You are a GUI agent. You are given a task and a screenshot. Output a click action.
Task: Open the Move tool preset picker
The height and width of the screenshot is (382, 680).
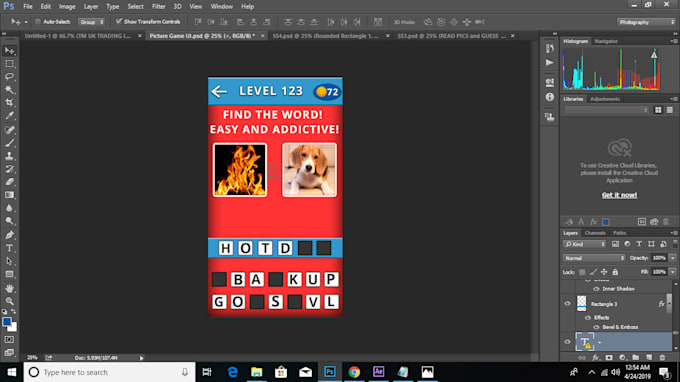26,22
